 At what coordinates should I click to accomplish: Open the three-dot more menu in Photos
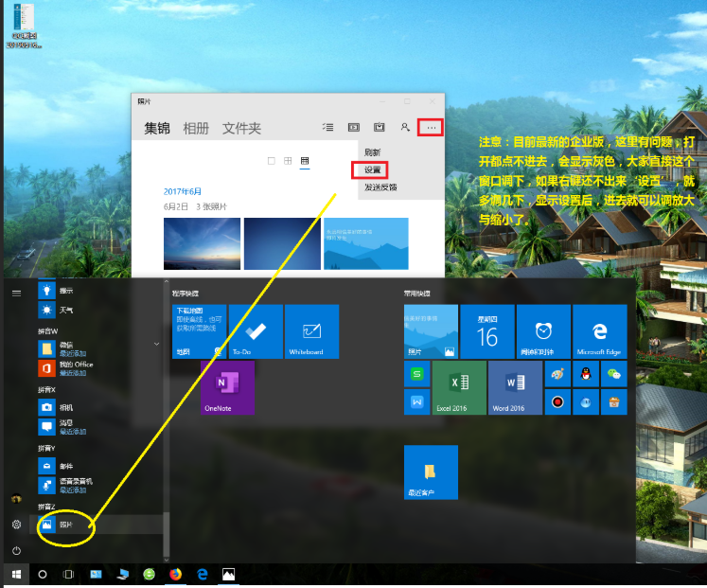click(x=431, y=128)
